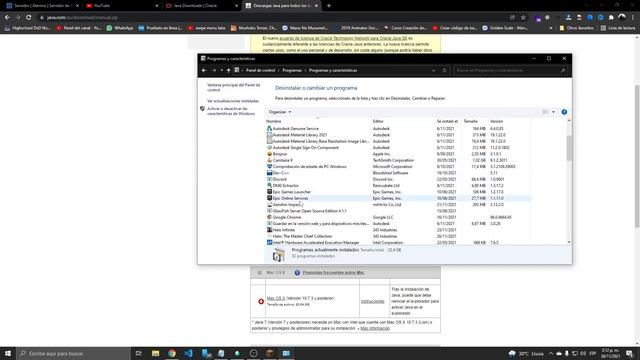
Task: Select the Autodesk Genuine Service icon
Action: (269, 129)
